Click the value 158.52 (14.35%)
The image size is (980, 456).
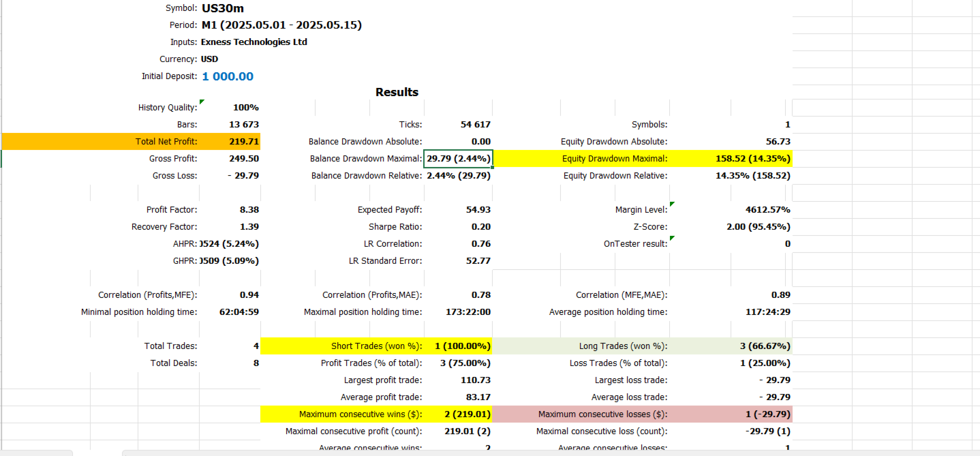(x=753, y=159)
